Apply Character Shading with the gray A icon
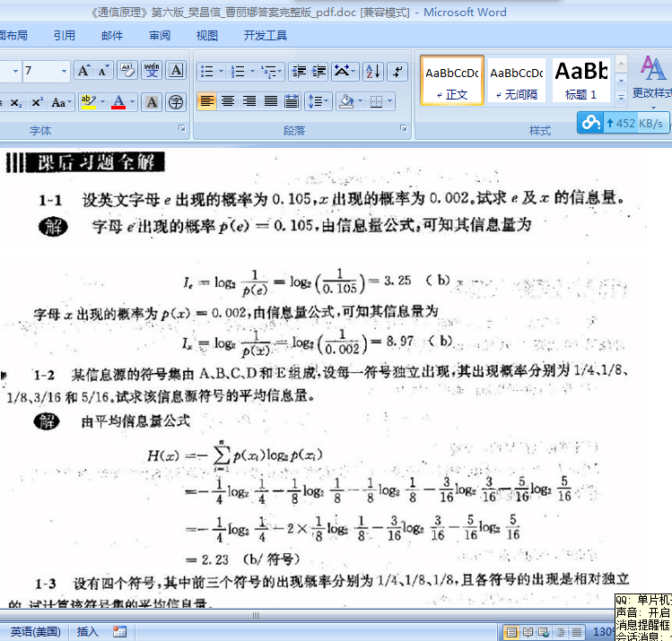672x641 pixels. (152, 102)
